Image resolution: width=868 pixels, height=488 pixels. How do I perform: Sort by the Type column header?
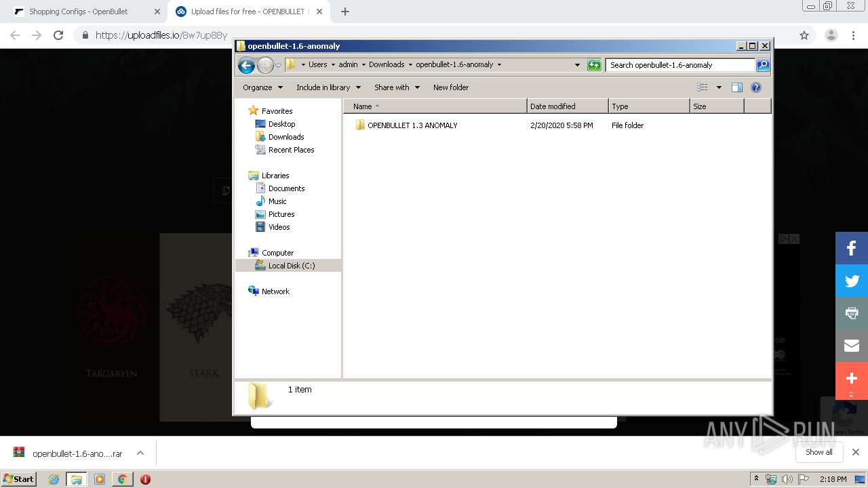(x=649, y=106)
